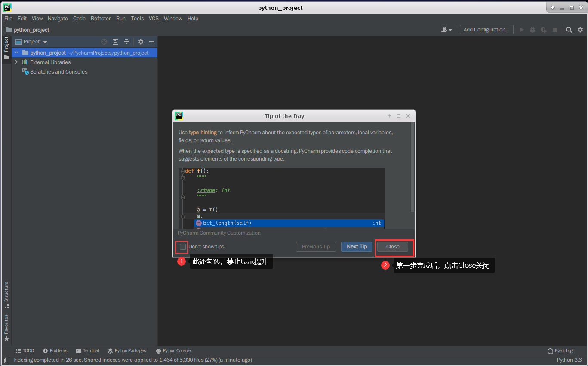Click the Debug bug icon
The height and width of the screenshot is (366, 588).
coord(533,30)
